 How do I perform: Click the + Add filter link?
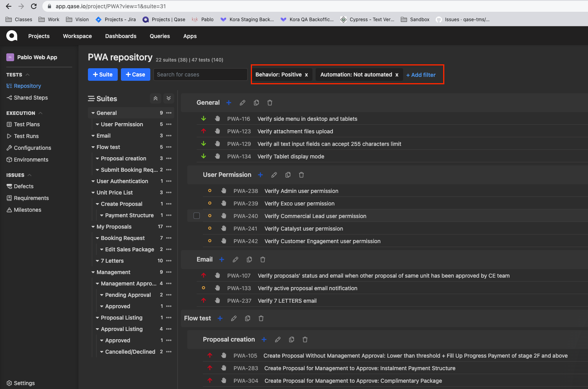421,75
